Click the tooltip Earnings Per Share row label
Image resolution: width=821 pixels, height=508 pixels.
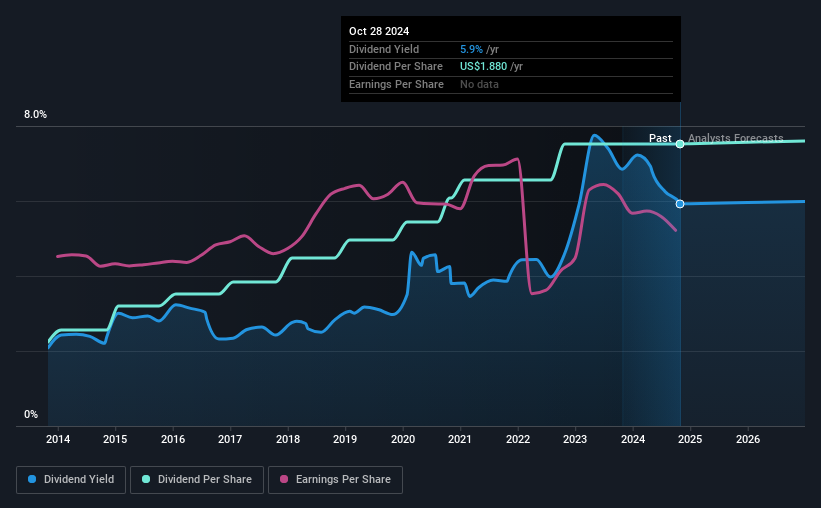[x=396, y=84]
